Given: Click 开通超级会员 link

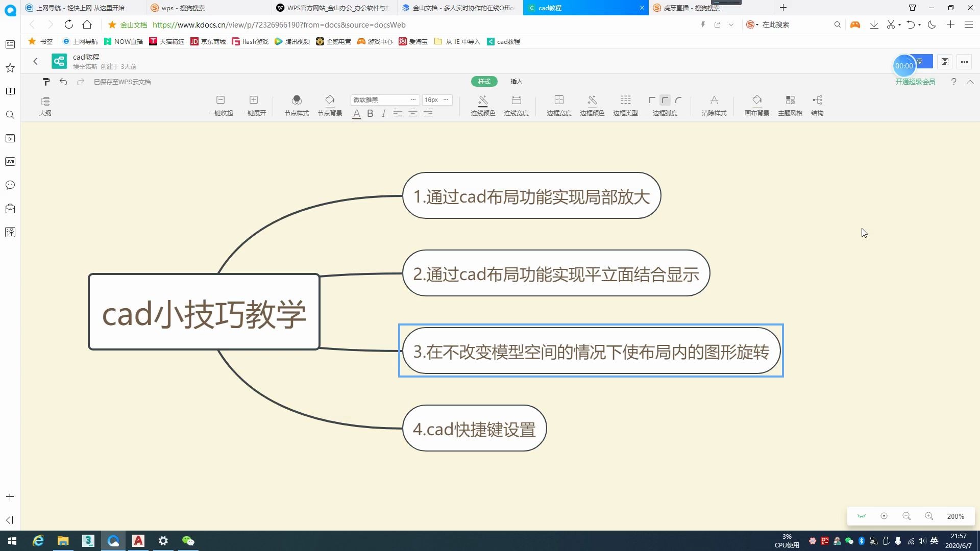Looking at the screenshot, I should click(915, 82).
